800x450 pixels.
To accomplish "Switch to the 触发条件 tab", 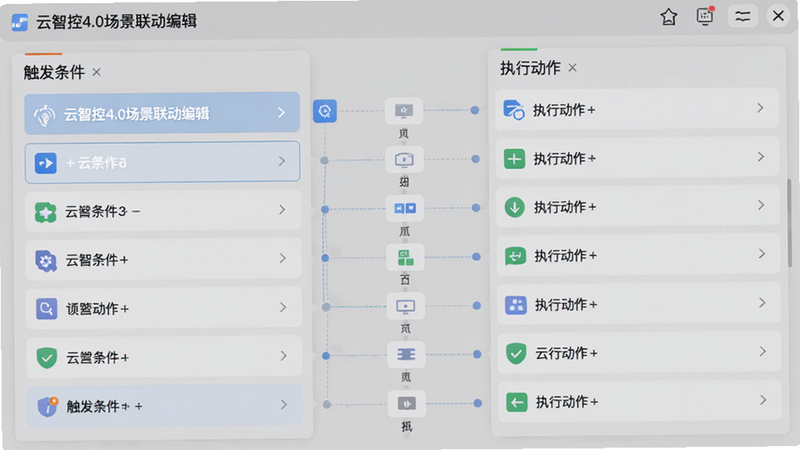I will [54, 72].
